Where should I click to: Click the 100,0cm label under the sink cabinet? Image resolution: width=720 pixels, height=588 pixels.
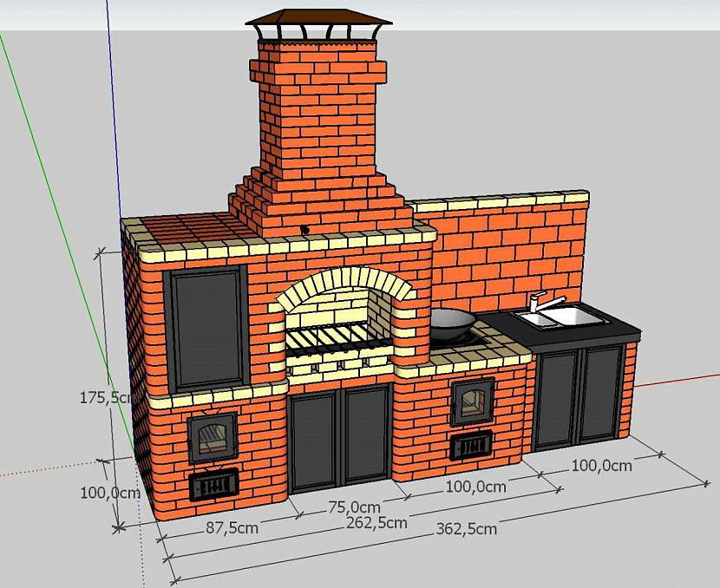coord(601,466)
